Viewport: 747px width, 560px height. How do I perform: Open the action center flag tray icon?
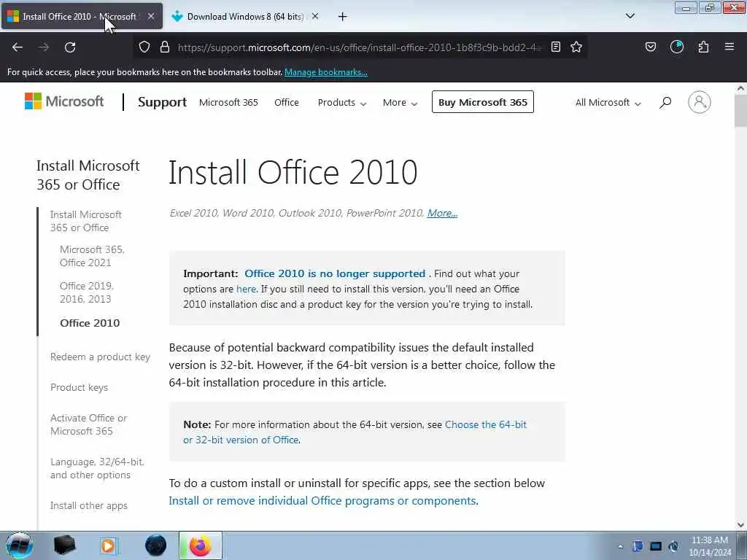pos(638,546)
